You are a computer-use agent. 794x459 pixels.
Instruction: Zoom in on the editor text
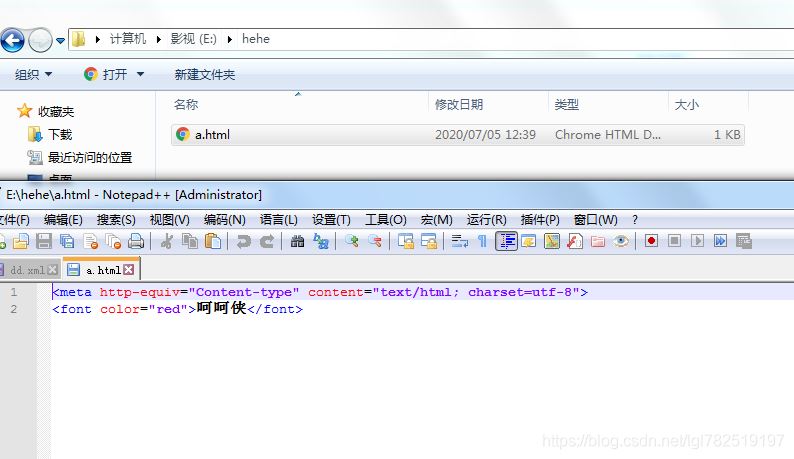point(351,241)
